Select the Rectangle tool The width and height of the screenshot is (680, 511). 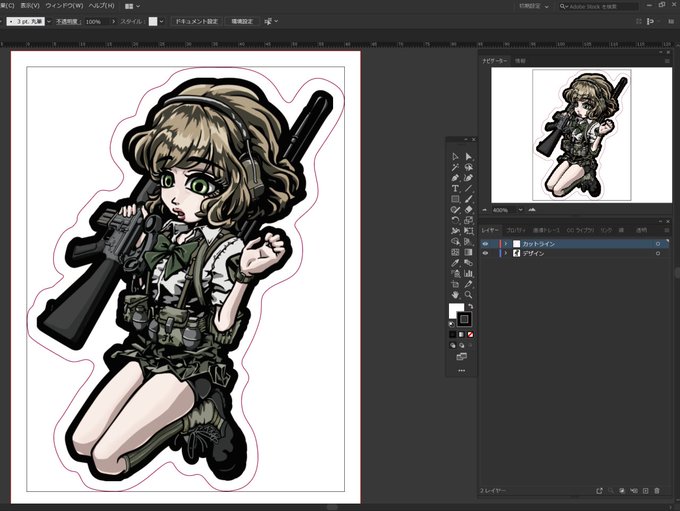(455, 199)
